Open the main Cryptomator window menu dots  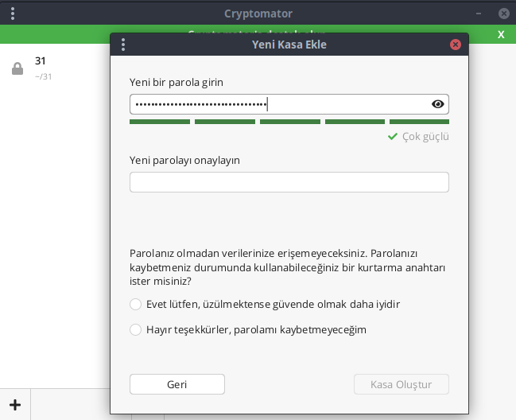point(14,14)
